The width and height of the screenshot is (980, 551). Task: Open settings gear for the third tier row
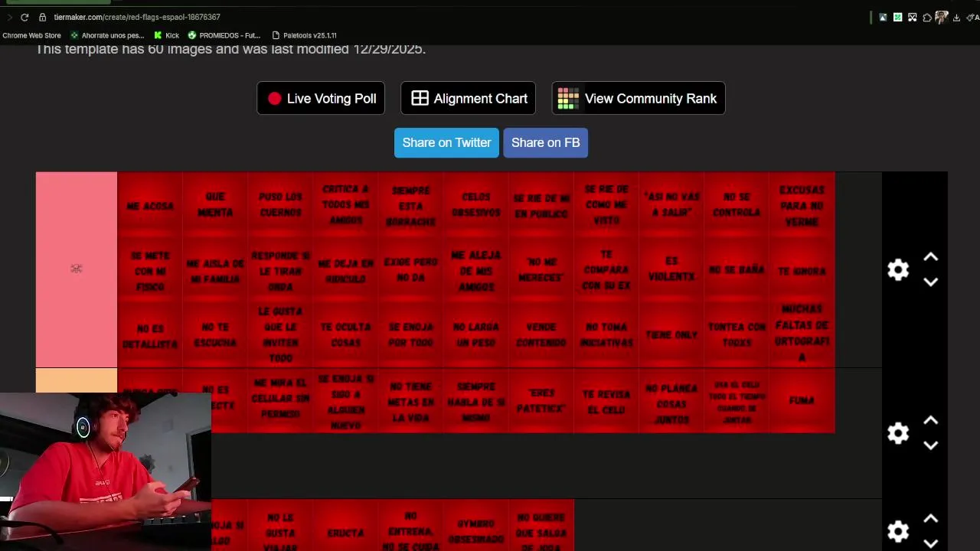(x=898, y=531)
